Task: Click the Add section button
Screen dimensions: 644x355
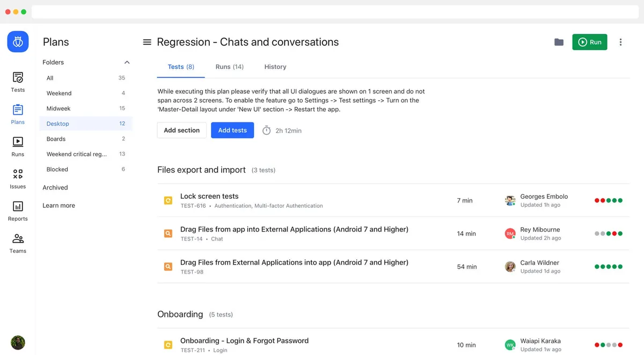Action: pyautogui.click(x=181, y=130)
